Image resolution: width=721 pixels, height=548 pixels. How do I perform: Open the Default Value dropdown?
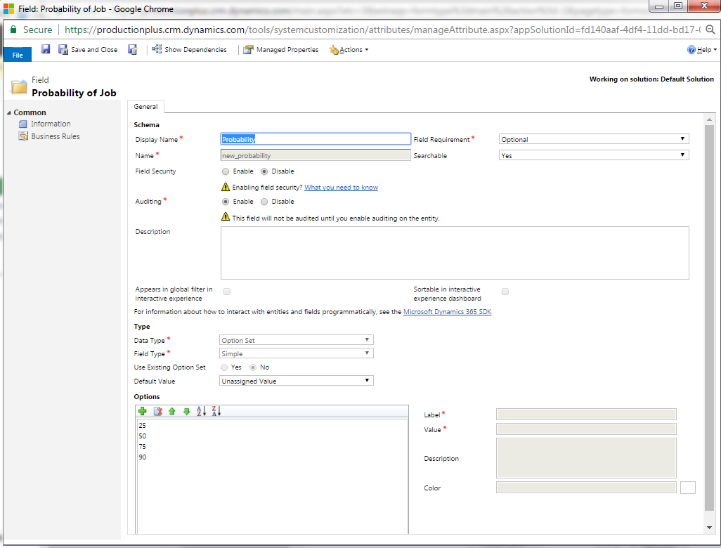coord(296,380)
